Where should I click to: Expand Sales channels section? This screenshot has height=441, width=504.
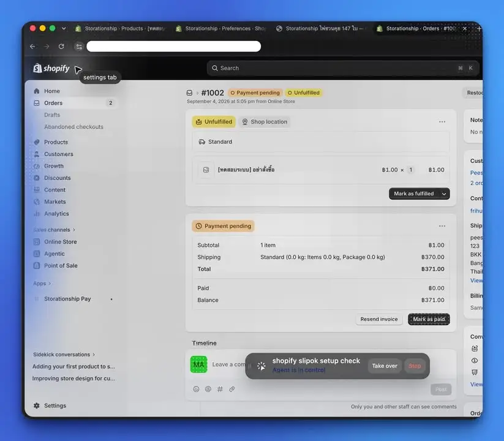[x=54, y=230]
